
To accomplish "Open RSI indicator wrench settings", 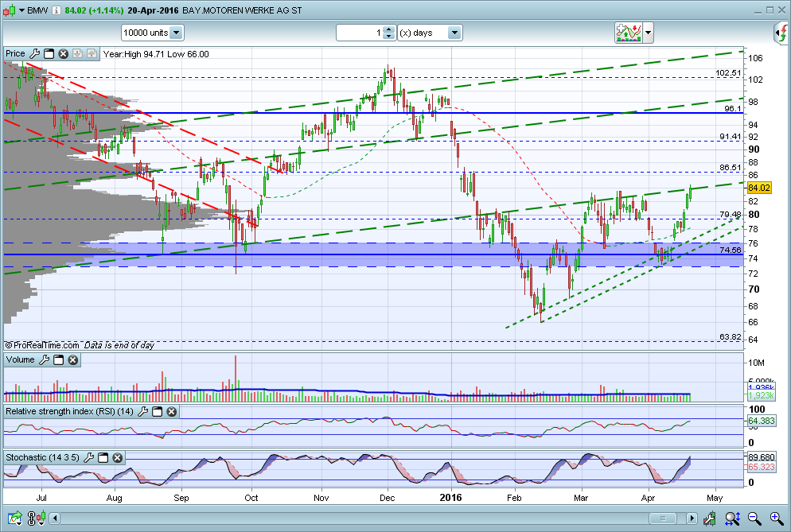I will (x=142, y=411).
